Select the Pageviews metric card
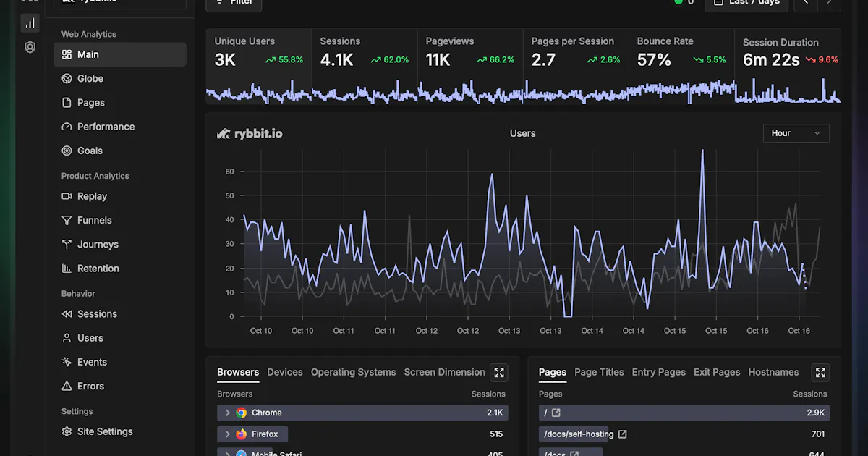Image resolution: width=868 pixels, height=456 pixels. 469,66
